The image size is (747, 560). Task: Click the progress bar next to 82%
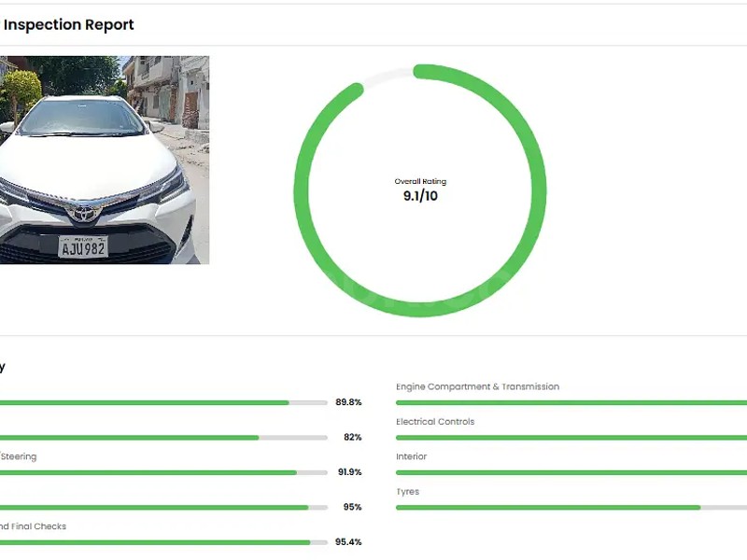[163, 438]
